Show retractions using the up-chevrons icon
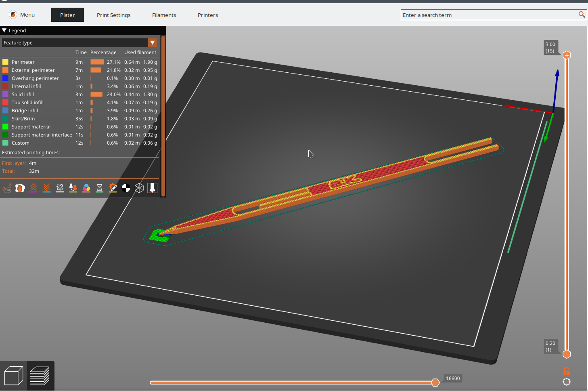 tap(33, 188)
